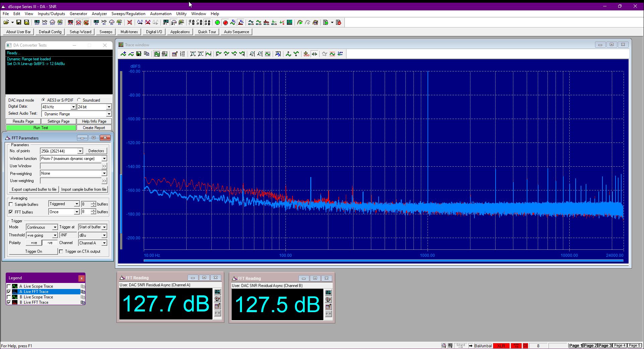Screen dimensions: 644x349
Task: Click the open folder toolbar icon
Action: pos(6,22)
